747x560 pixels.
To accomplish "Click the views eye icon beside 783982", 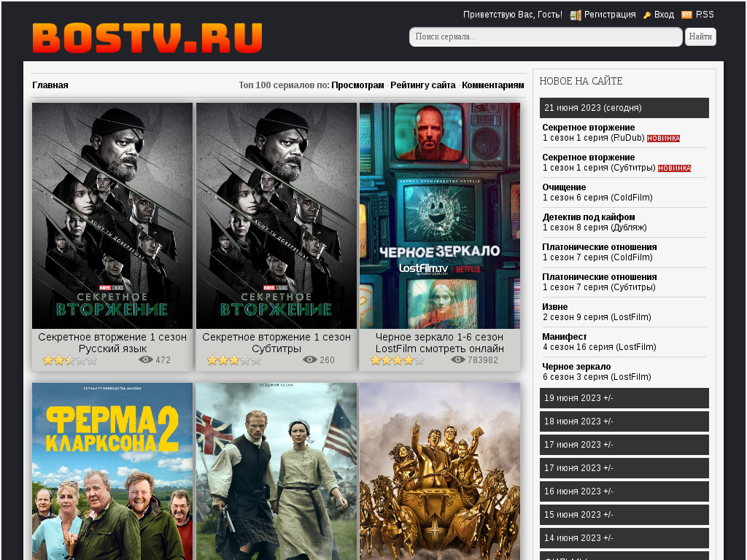I will (x=458, y=359).
